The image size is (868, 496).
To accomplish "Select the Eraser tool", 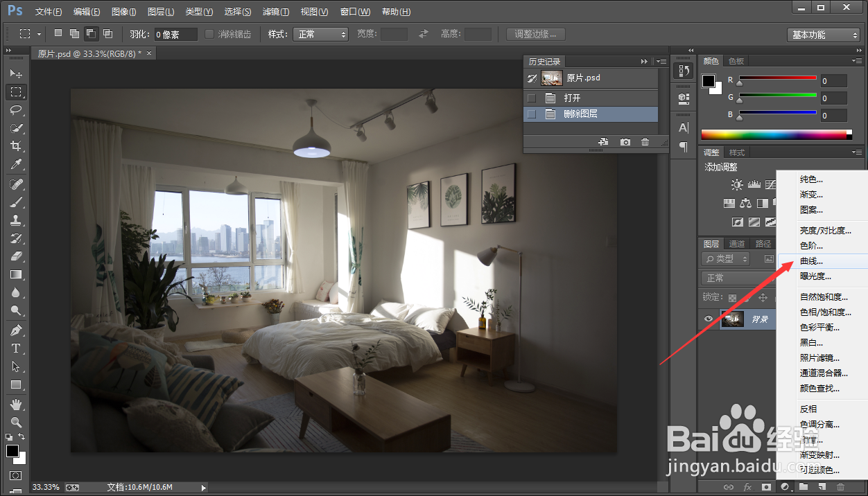I will click(x=16, y=256).
